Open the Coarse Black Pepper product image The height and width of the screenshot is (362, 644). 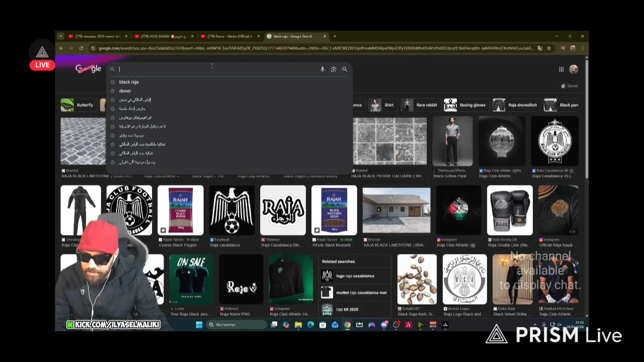click(x=180, y=210)
